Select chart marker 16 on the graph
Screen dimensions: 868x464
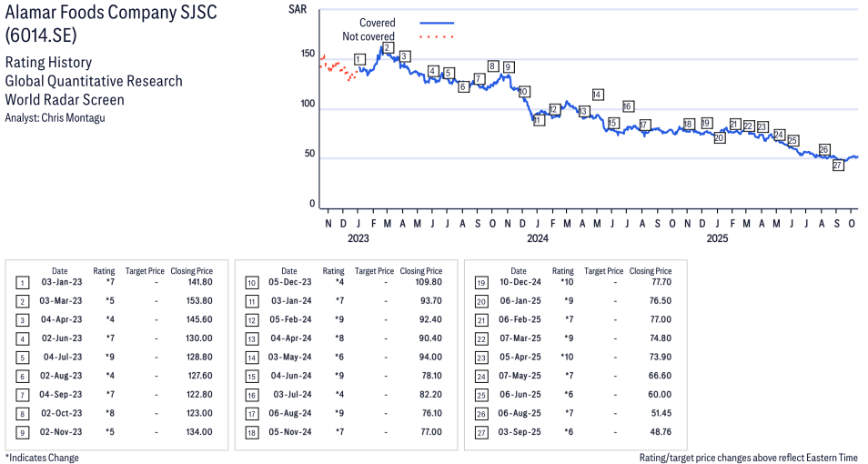[628, 106]
